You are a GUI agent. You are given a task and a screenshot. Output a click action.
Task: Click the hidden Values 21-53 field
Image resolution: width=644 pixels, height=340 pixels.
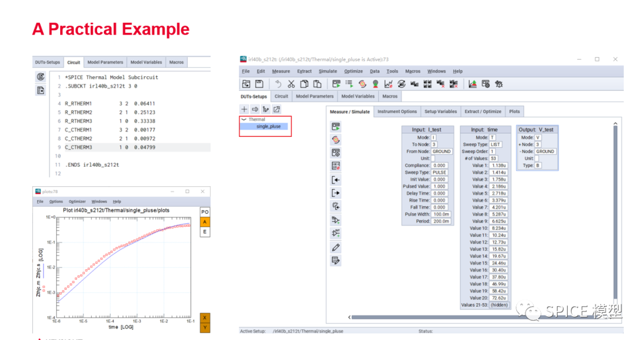tap(499, 305)
